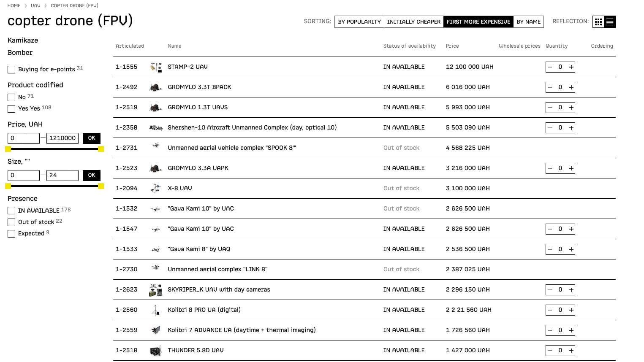Open the UAV breadcrumb link
Screen dimensions: 644x362
click(35, 5)
